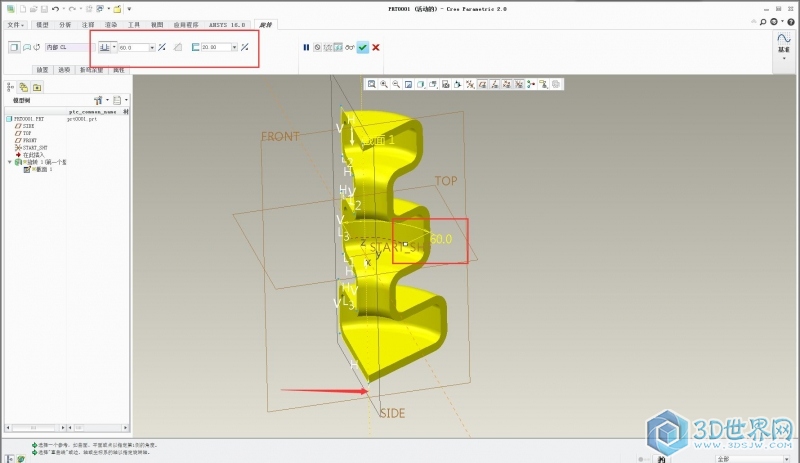Click the 内部 CL axis collector field
800x463 pixels.
(69, 47)
